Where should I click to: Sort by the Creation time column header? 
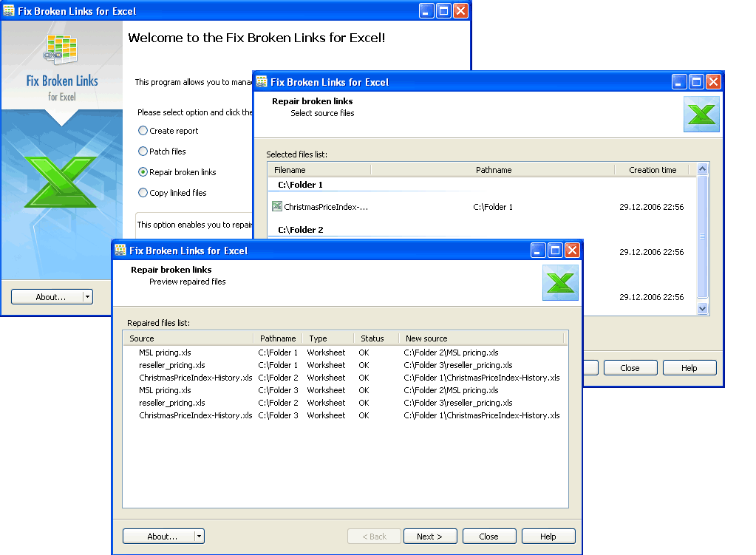pos(653,170)
